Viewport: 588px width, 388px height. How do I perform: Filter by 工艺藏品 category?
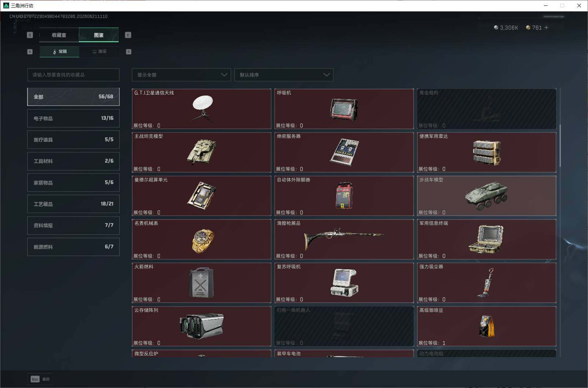tap(73, 204)
